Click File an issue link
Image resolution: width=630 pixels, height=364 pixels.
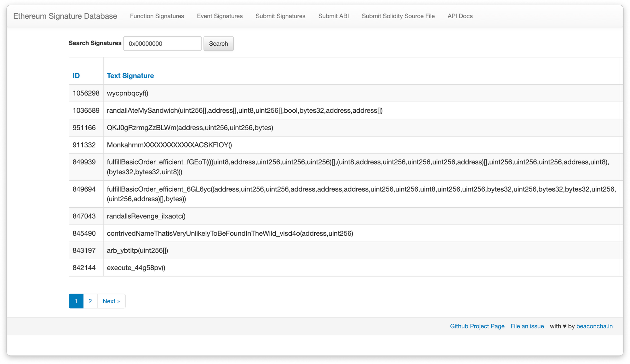click(x=527, y=326)
